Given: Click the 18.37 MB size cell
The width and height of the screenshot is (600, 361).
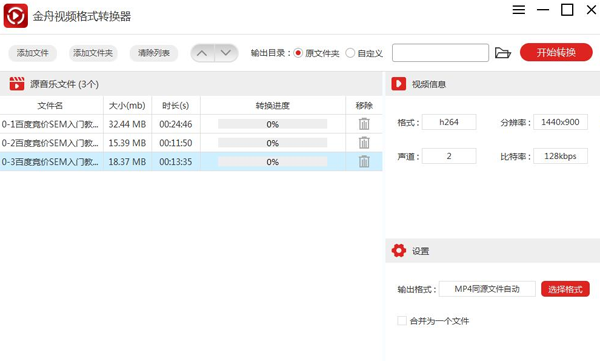Looking at the screenshot, I should [x=127, y=162].
